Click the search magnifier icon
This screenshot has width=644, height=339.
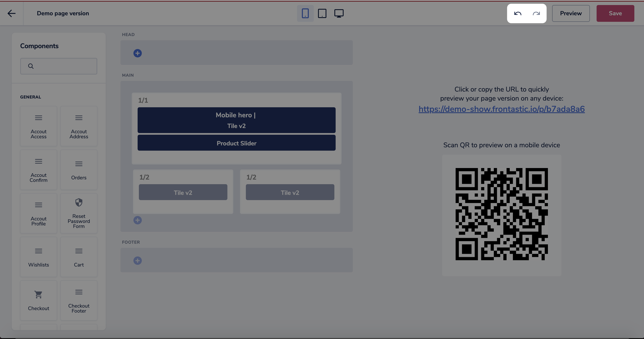(31, 66)
